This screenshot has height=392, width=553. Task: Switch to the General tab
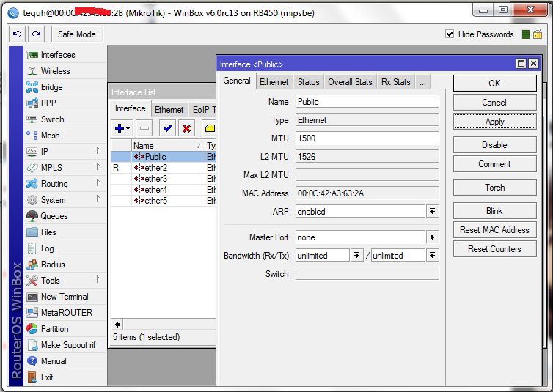coord(237,81)
